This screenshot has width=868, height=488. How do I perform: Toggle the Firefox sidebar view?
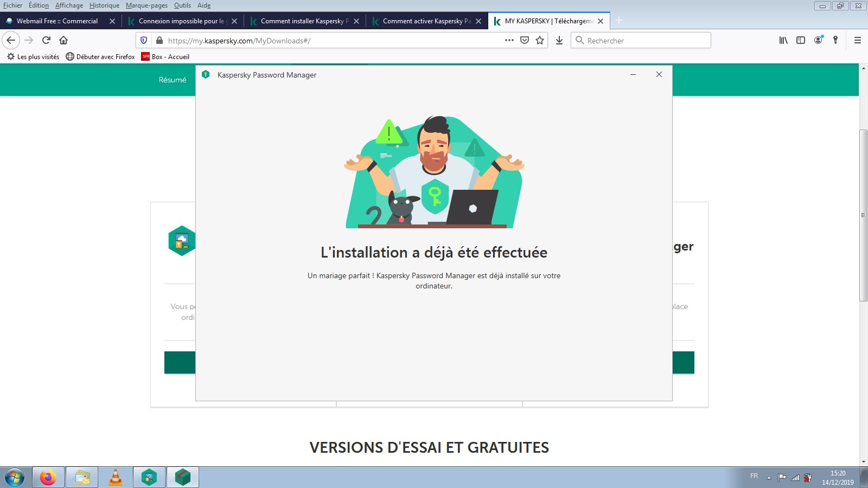801,40
